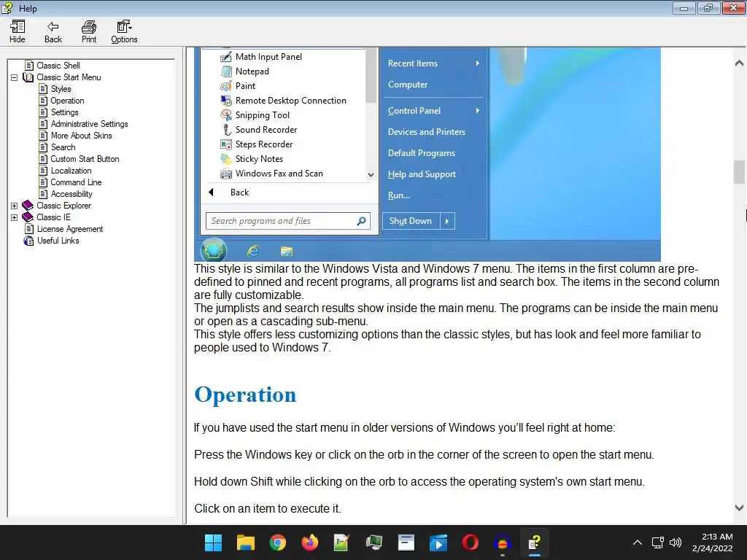This screenshot has width=747, height=560.
Task: Select the Classic IE book
Action: 53,217
